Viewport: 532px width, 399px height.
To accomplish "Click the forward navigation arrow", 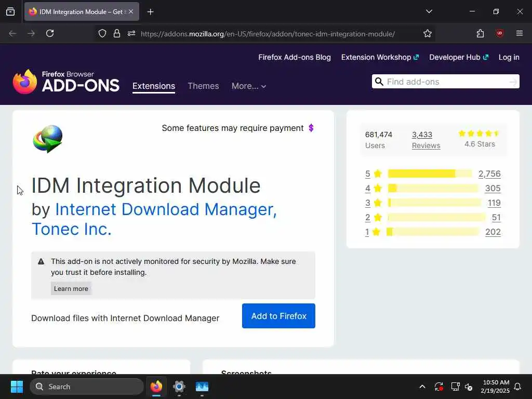I will (x=31, y=33).
